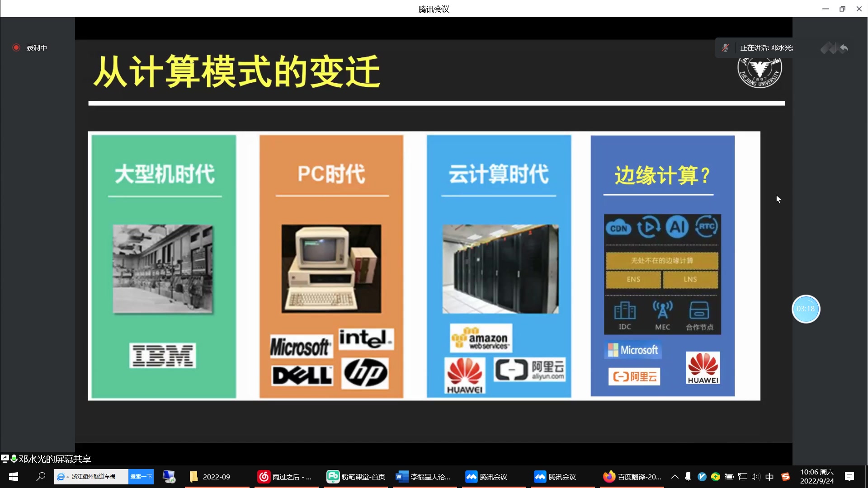Open the 2022-09 folder taskbar item
Screen dimensions: 868x488
coord(217,477)
